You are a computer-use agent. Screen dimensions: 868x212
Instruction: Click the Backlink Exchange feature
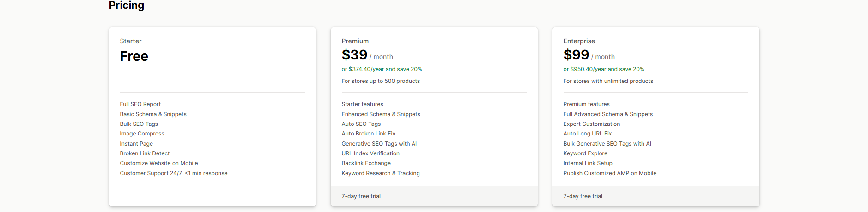coord(366,163)
